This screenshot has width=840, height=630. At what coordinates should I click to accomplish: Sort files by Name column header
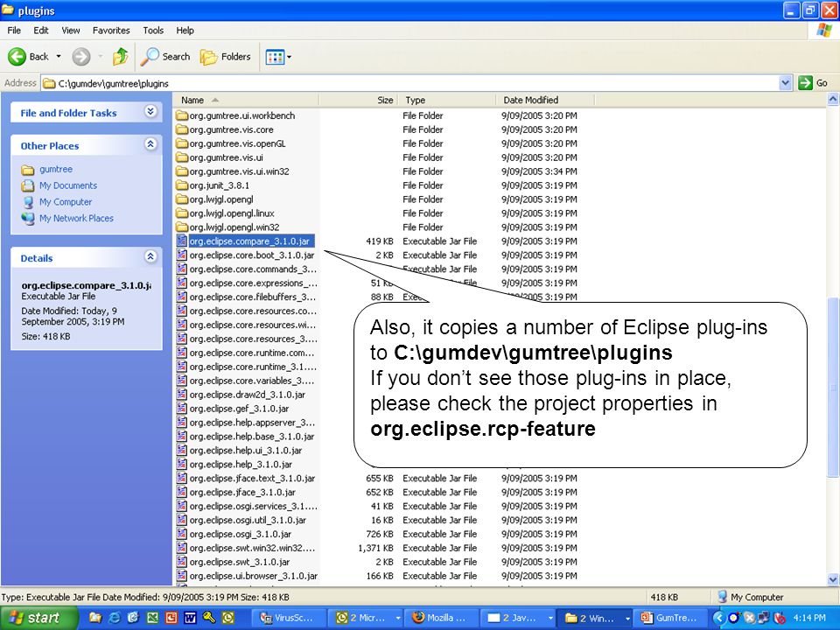pos(247,100)
